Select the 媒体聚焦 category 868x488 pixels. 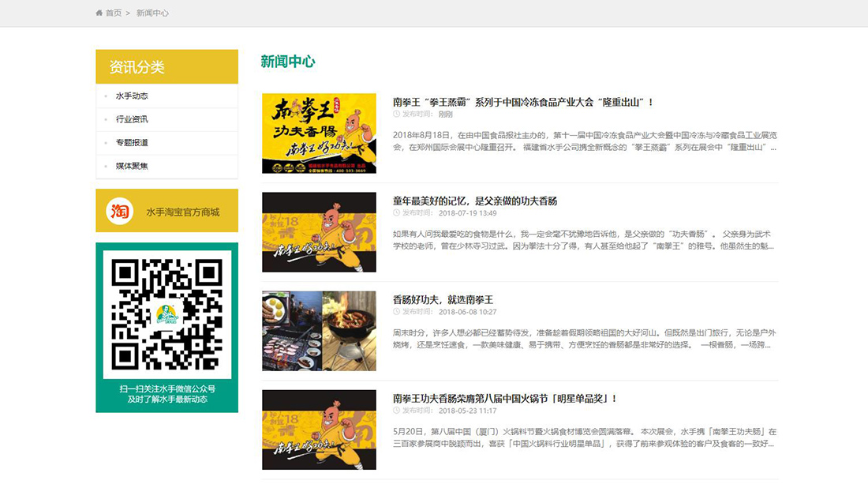click(132, 166)
